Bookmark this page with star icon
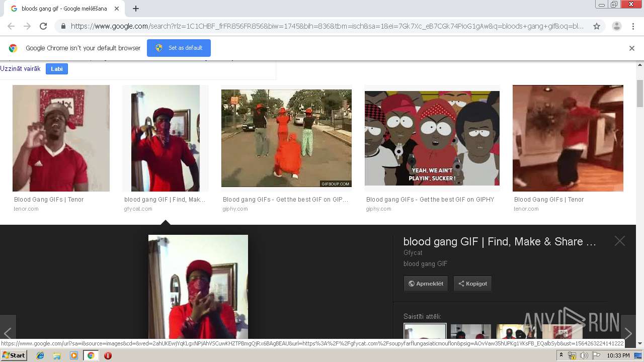Image resolution: width=644 pixels, height=362 pixels. [597, 26]
